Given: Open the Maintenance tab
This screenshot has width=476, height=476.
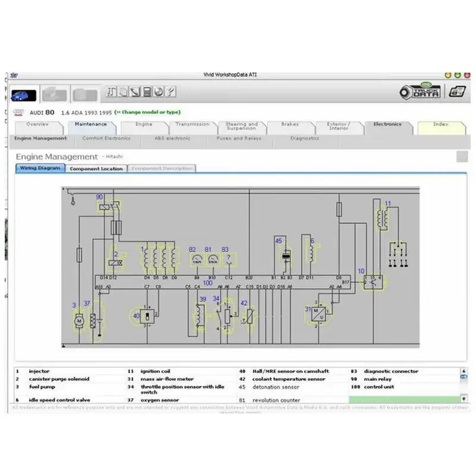Looking at the screenshot, I should coord(91,124).
